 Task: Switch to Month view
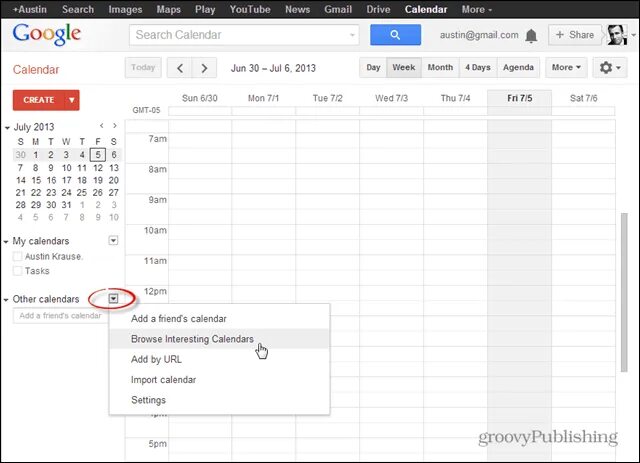pyautogui.click(x=440, y=67)
